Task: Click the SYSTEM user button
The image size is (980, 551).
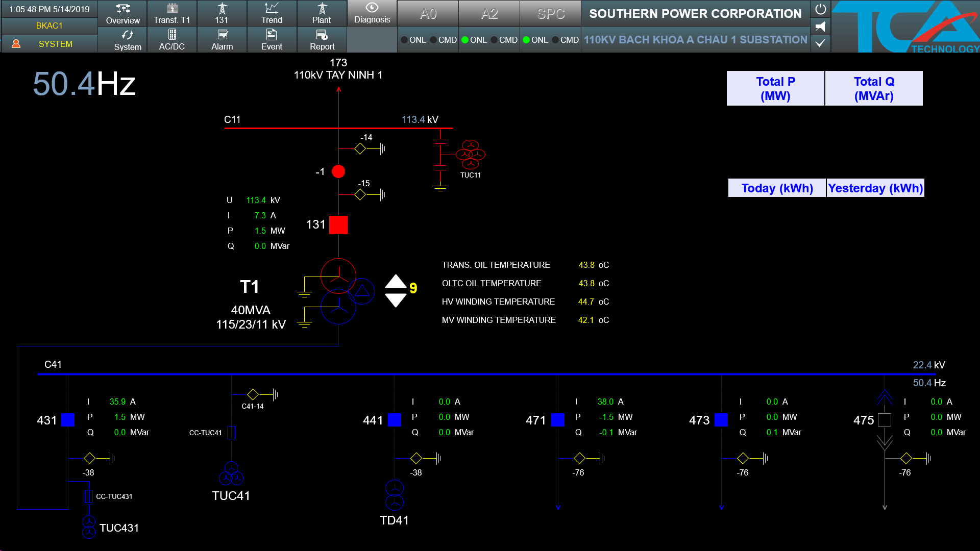Action: coord(50,44)
